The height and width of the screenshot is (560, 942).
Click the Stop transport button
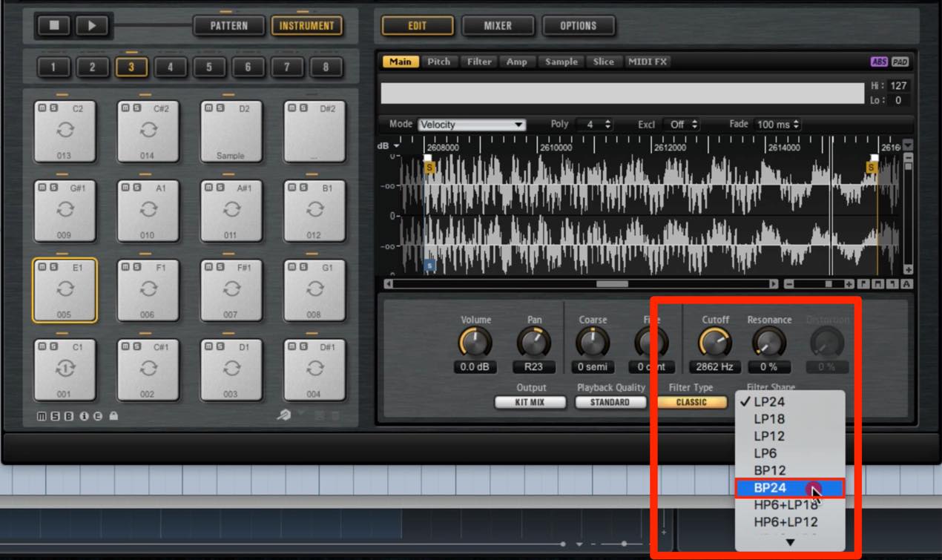point(54,25)
